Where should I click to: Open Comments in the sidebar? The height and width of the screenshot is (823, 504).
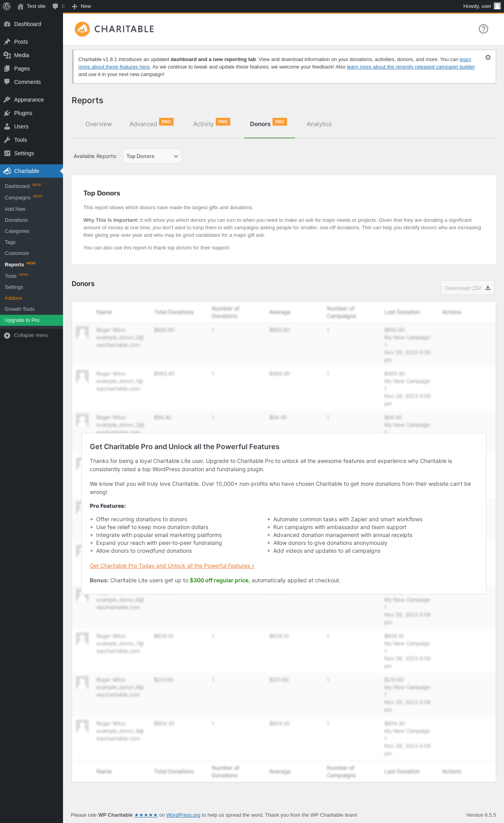click(x=31, y=82)
